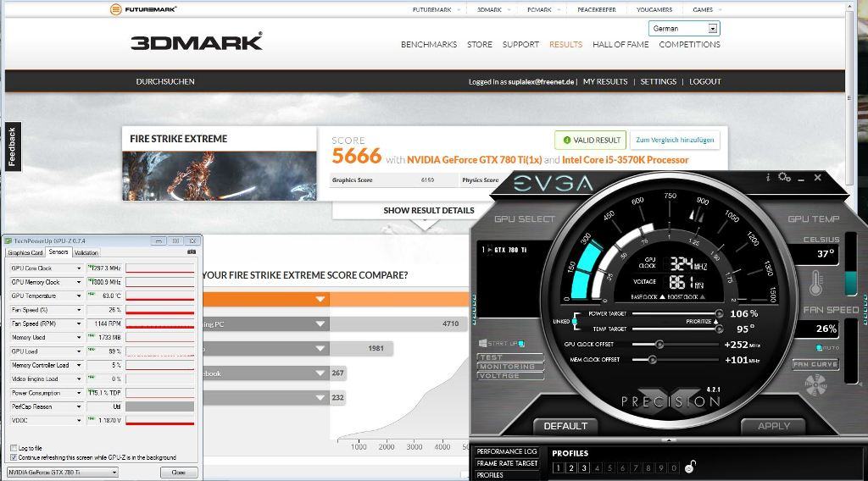Open EVGA Precision settings gear icon
The height and width of the screenshot is (481, 868).
pyautogui.click(x=784, y=178)
